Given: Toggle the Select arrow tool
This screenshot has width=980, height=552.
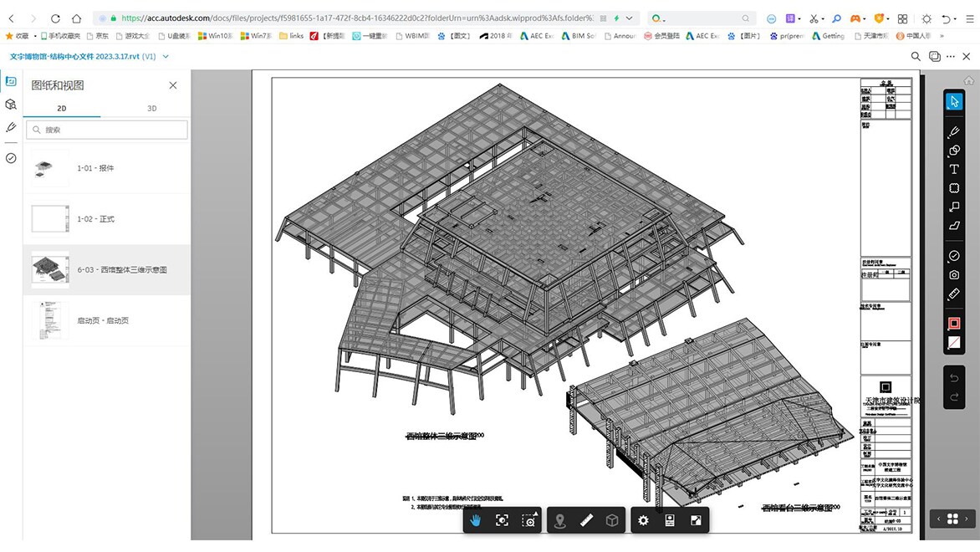Looking at the screenshot, I should tap(954, 101).
